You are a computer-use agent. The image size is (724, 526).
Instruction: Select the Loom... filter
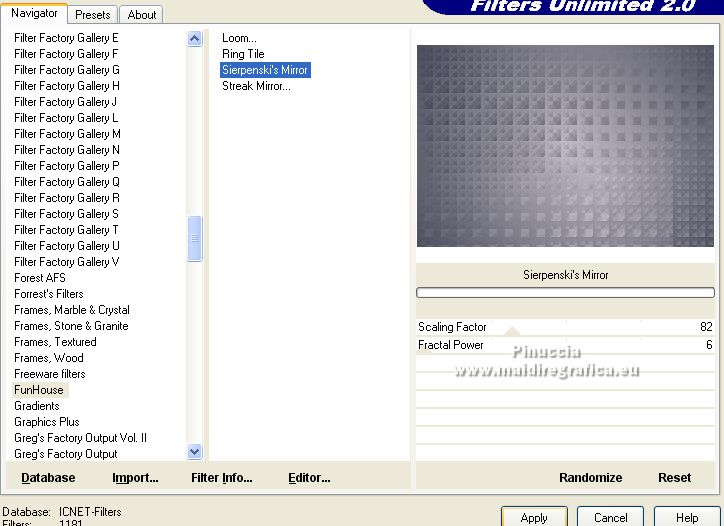pyautogui.click(x=239, y=38)
